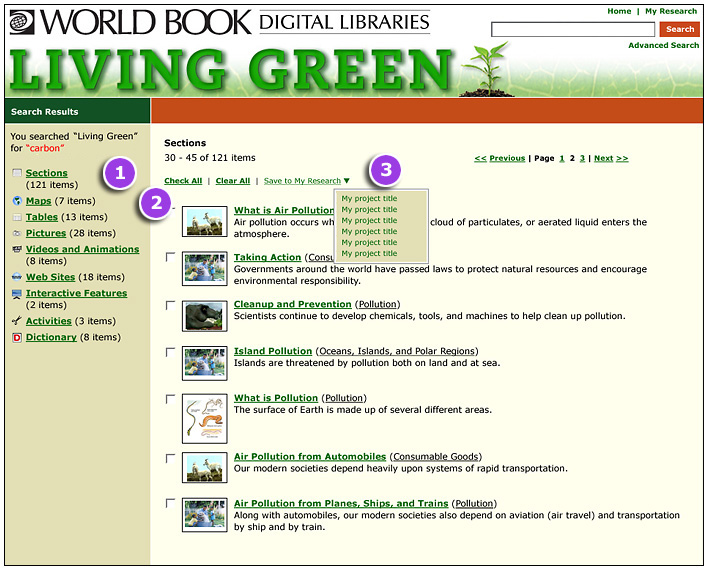Open the Dictionary results link
Image resolution: width=710 pixels, height=574 pixels.
click(x=51, y=337)
